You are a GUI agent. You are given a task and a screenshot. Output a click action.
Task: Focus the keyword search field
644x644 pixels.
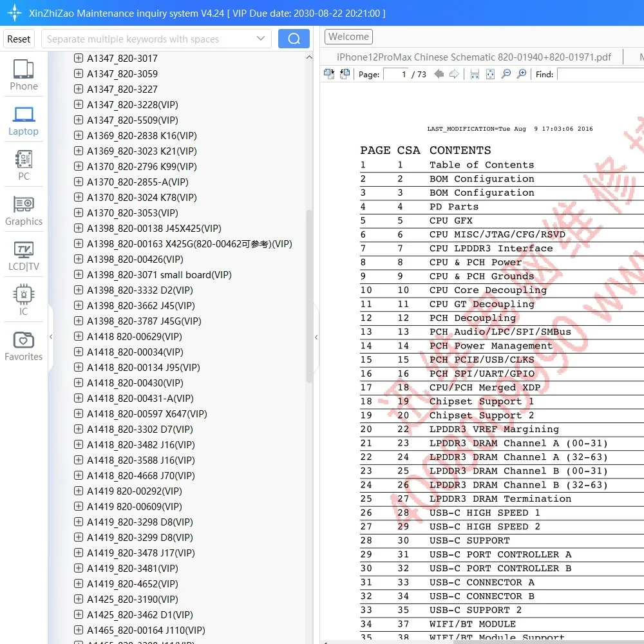pos(150,39)
